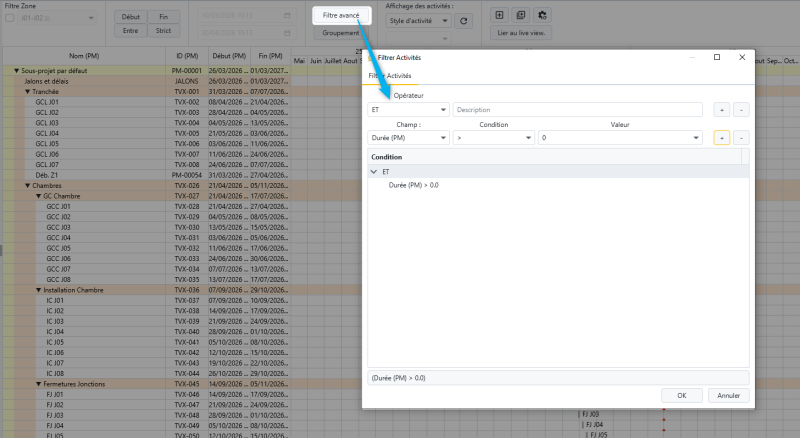Click Annuler to cancel filtering
Viewport: 800px width, 438px height.
[729, 395]
